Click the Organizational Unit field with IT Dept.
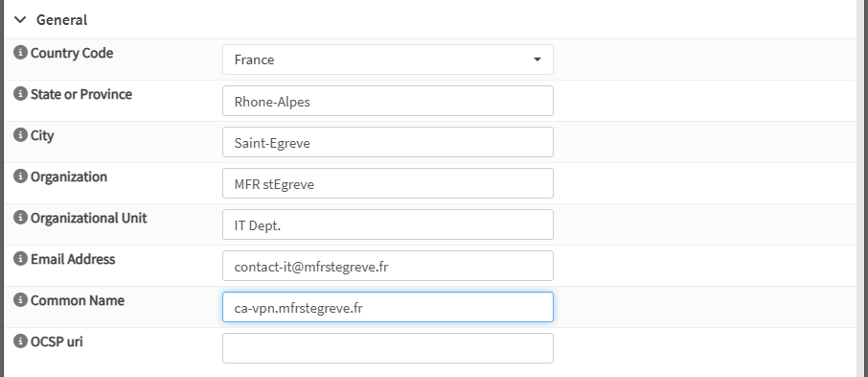The image size is (868, 377). 387,224
